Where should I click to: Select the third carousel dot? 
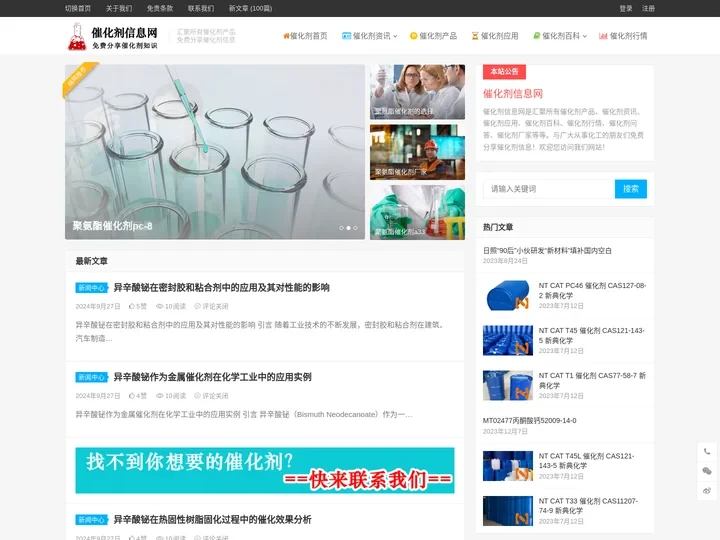pos(355,228)
